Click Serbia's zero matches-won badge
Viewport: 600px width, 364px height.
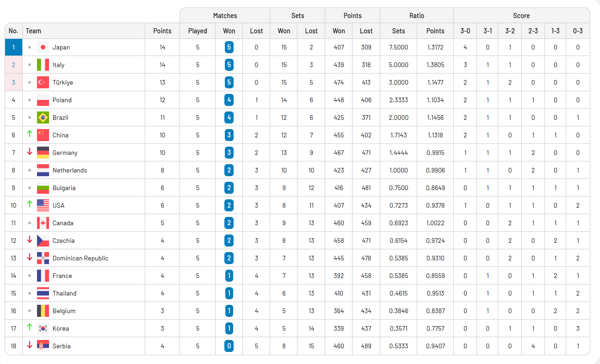229,346
